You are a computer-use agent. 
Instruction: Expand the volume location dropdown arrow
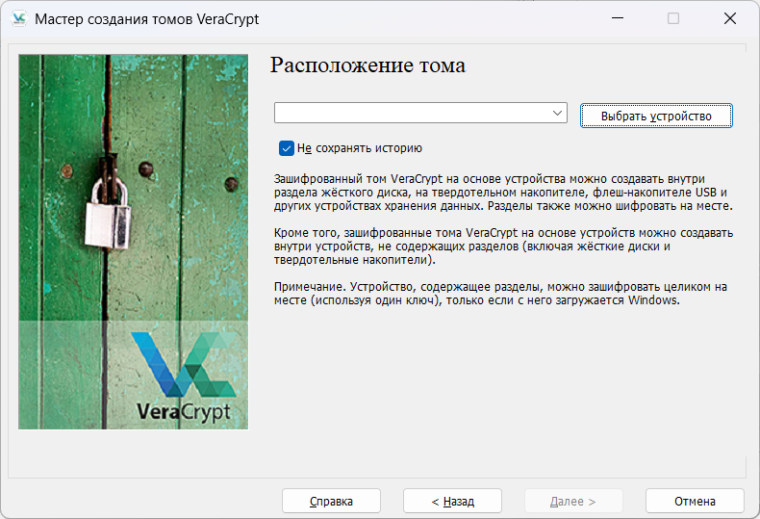pyautogui.click(x=558, y=113)
